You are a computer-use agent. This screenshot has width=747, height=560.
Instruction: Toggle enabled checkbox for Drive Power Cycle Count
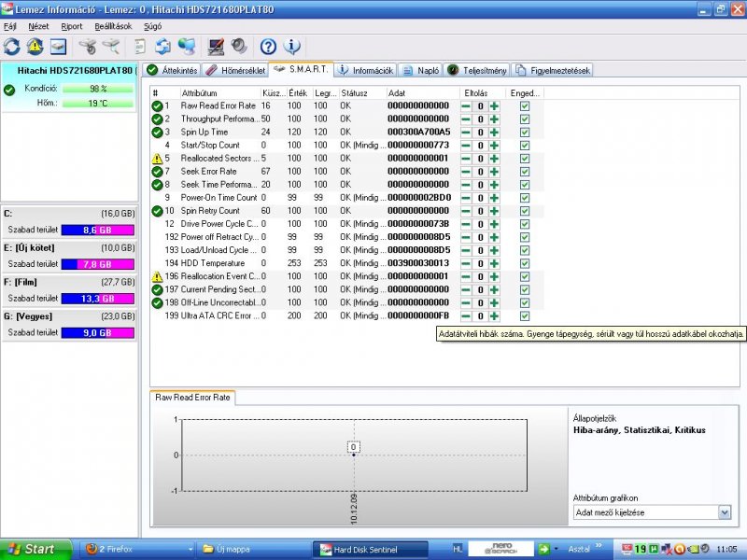pyautogui.click(x=525, y=224)
